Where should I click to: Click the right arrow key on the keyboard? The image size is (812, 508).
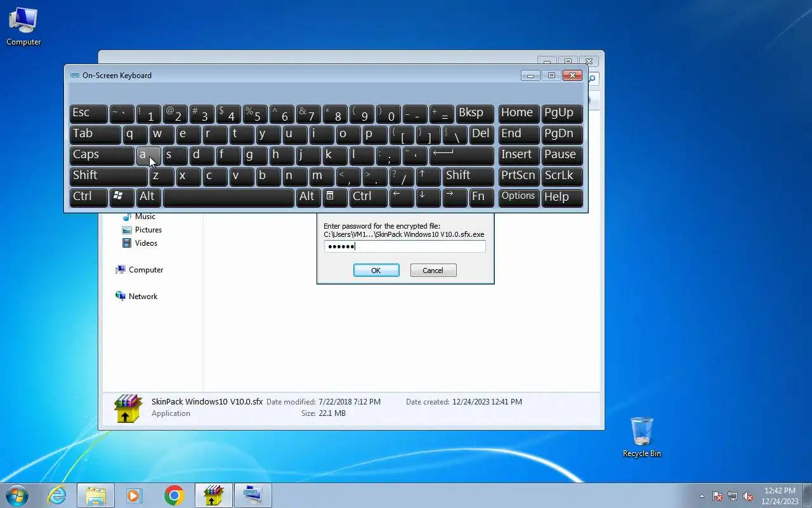tap(455, 197)
